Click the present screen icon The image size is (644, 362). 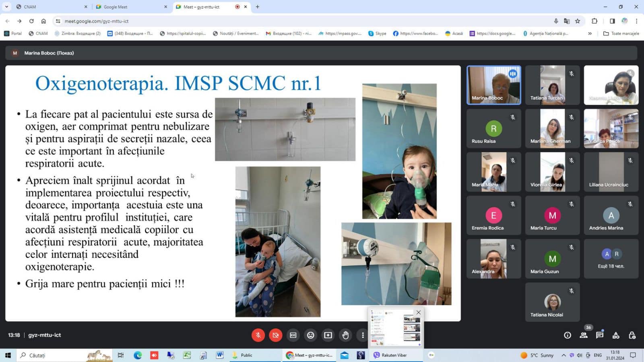pos(328,335)
